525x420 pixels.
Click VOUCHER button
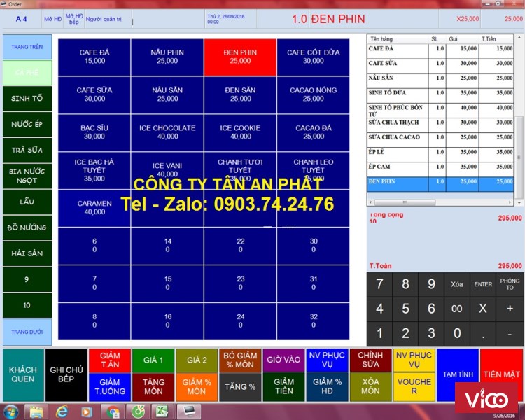(x=414, y=387)
